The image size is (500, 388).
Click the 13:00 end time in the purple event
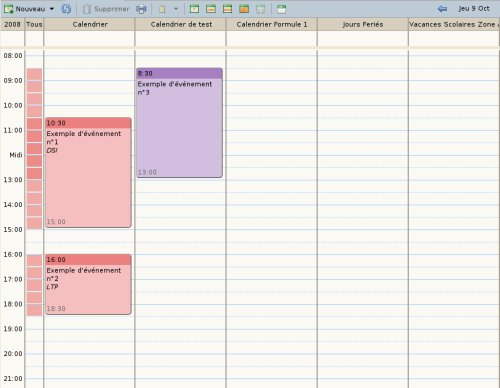tap(147, 172)
